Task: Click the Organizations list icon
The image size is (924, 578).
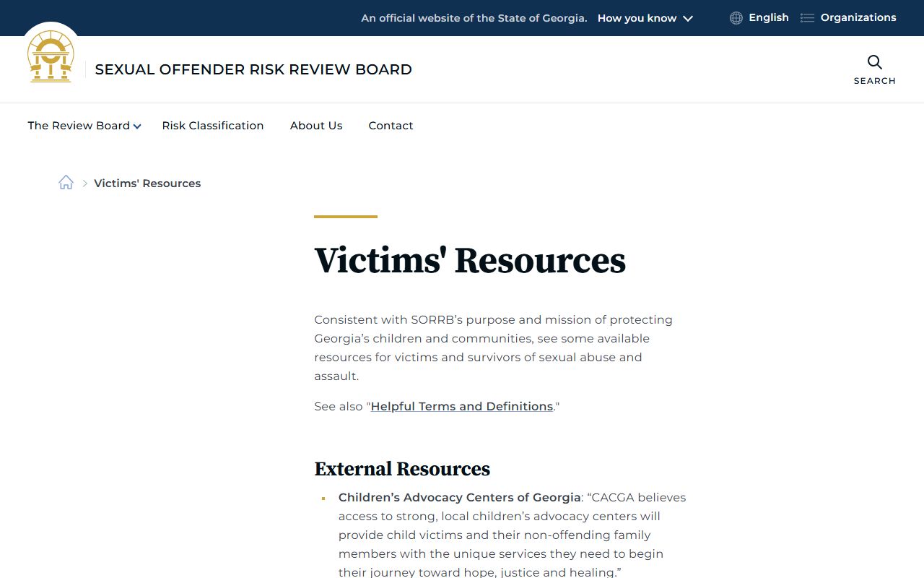Action: [x=807, y=18]
